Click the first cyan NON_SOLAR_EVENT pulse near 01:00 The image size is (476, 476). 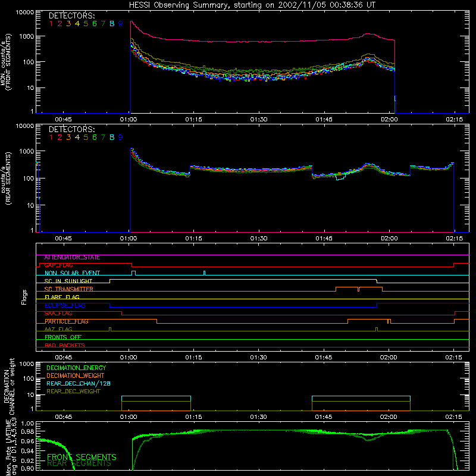point(133,273)
